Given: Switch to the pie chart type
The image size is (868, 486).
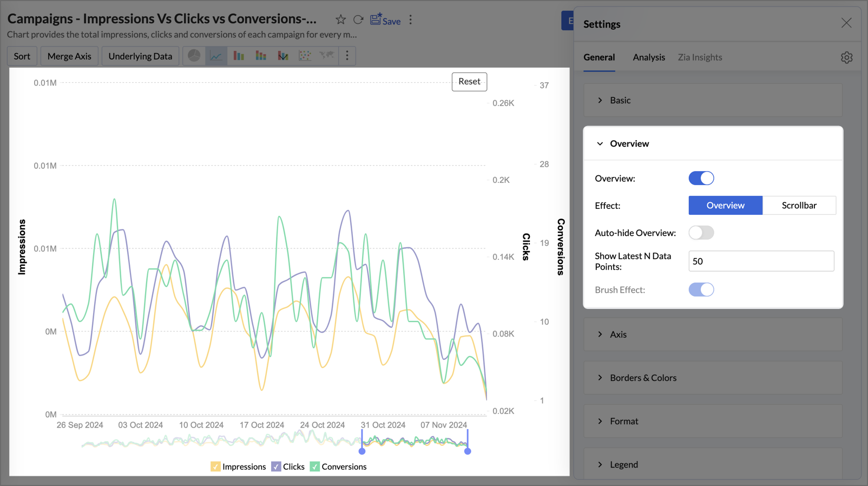Looking at the screenshot, I should point(194,56).
